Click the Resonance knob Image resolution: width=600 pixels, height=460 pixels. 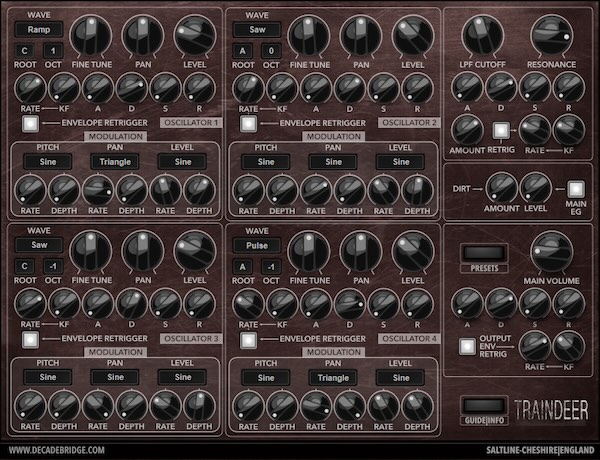[x=551, y=36]
